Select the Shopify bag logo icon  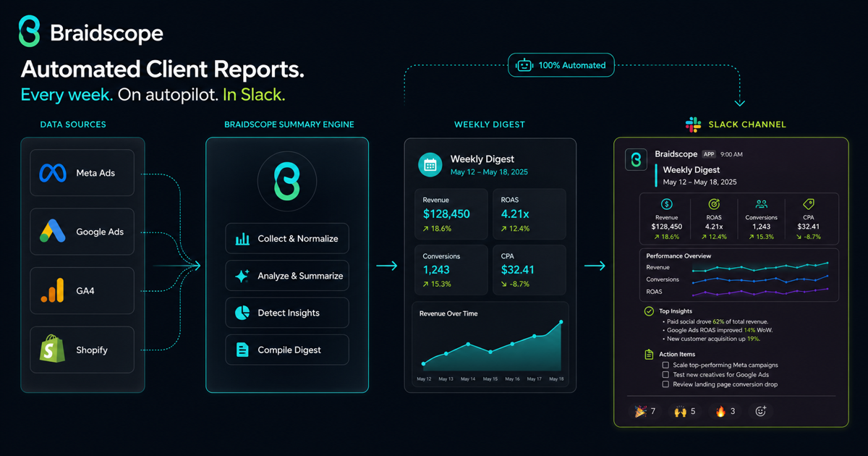pyautogui.click(x=52, y=350)
